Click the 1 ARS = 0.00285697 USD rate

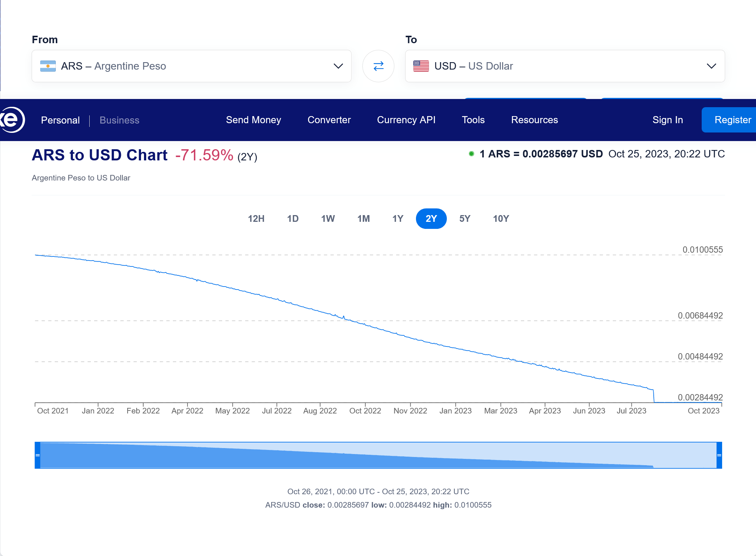tap(541, 154)
